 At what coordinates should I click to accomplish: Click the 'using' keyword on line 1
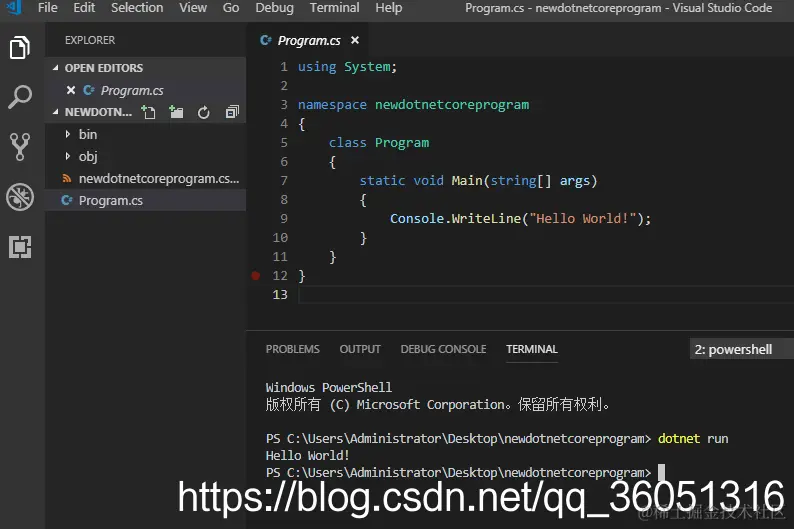(x=317, y=66)
